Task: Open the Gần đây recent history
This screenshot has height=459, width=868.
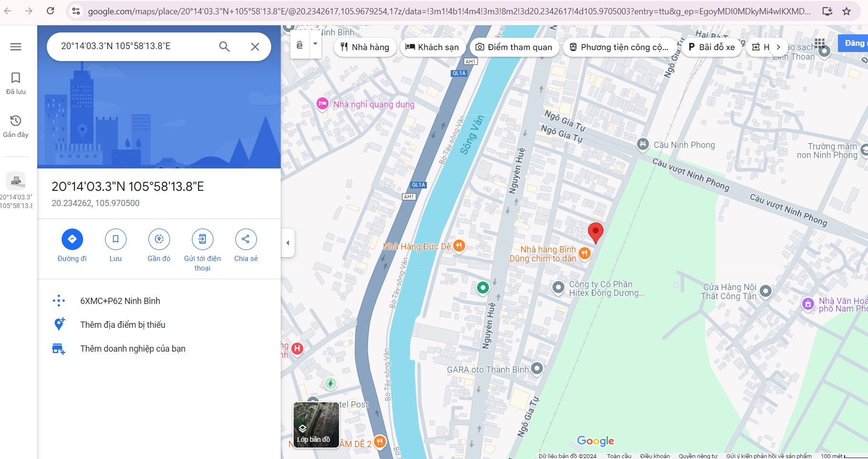Action: point(16,126)
